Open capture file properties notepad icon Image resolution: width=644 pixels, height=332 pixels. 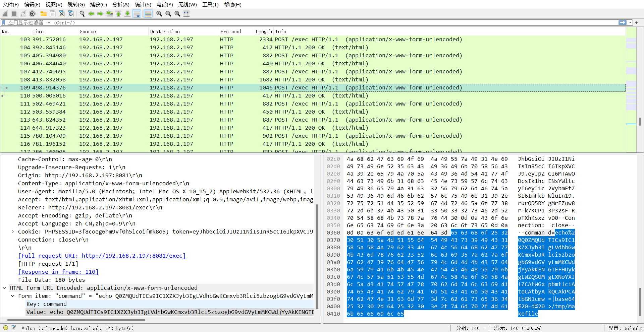[14, 328]
